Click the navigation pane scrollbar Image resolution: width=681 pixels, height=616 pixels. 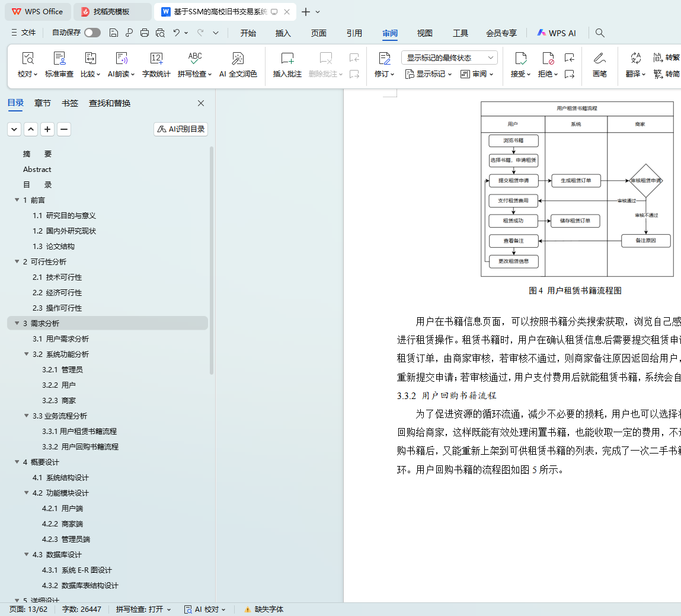(212, 261)
